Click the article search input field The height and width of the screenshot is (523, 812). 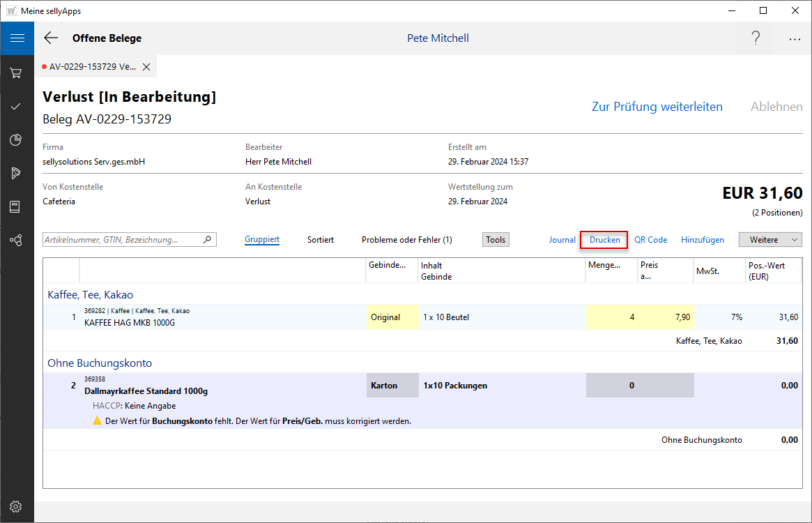123,240
